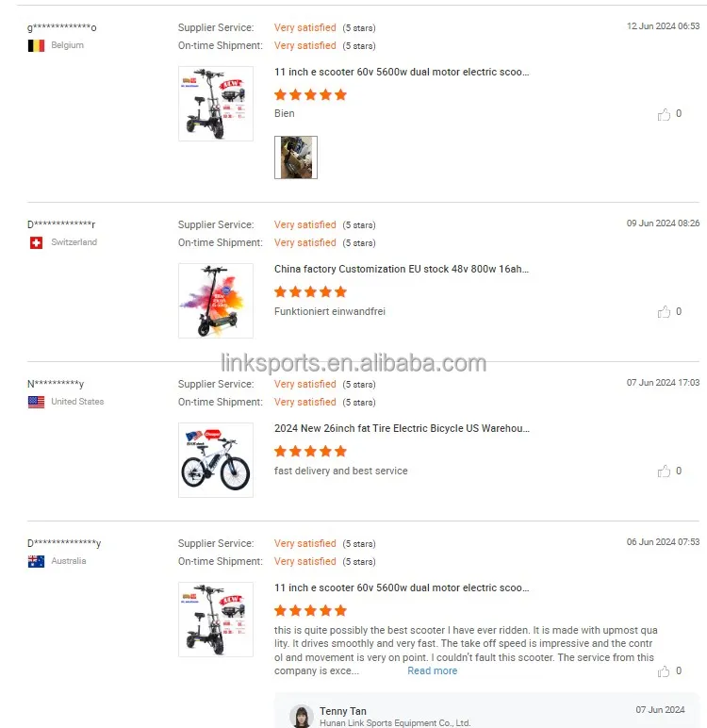Expand the review with "Read more"
Screen dimensions: 707x728
(x=432, y=671)
